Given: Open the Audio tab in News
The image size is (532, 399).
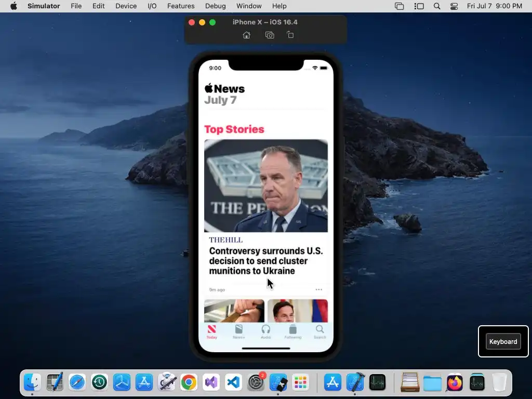Looking at the screenshot, I should [265, 332].
